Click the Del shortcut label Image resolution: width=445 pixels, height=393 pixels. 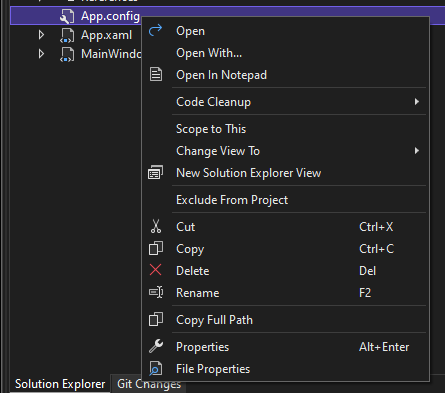click(x=367, y=271)
